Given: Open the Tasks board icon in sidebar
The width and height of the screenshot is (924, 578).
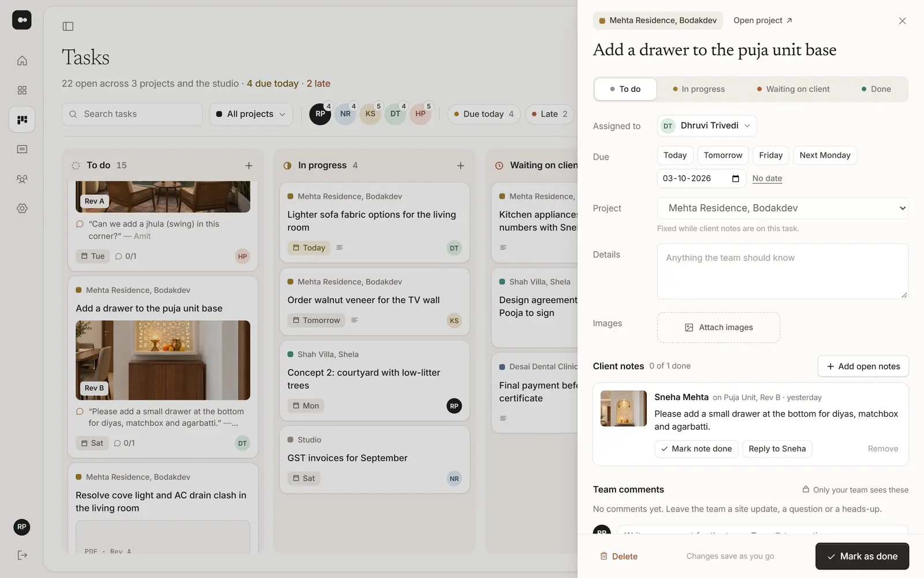Looking at the screenshot, I should coord(22,120).
